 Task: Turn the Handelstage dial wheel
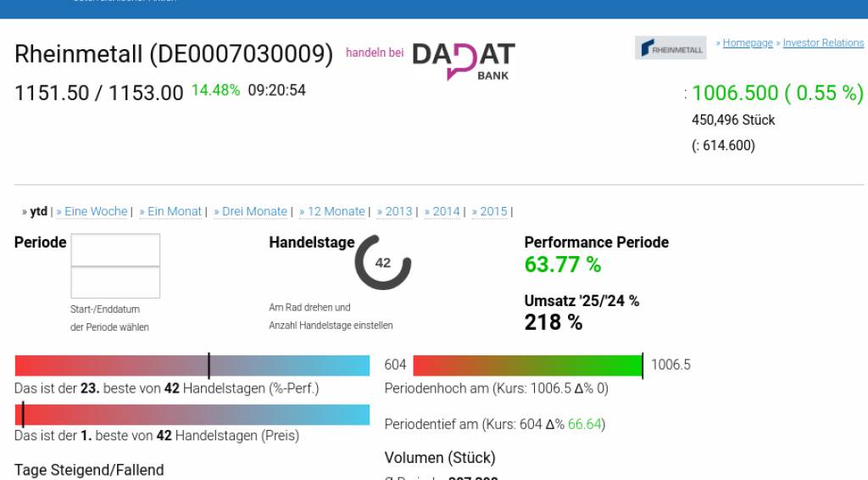point(383,263)
